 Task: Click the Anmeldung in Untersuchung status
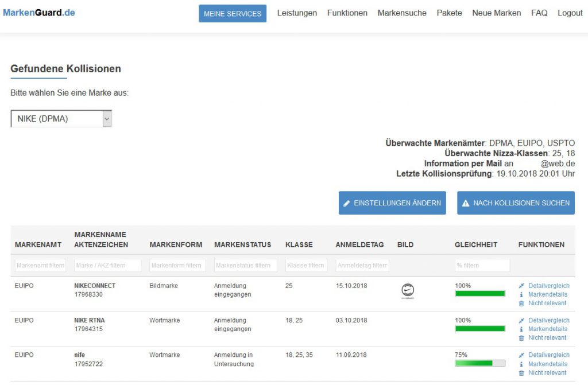click(234, 360)
